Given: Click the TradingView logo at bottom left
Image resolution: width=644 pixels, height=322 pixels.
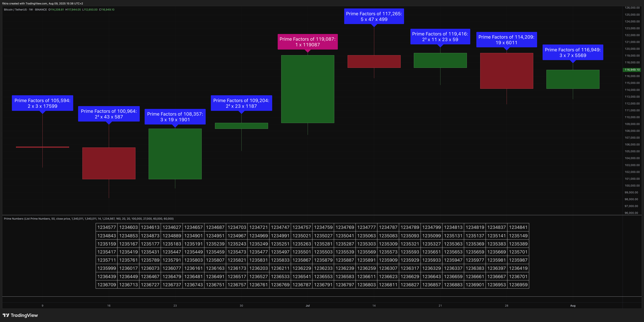Looking at the screenshot, I should [x=20, y=315].
